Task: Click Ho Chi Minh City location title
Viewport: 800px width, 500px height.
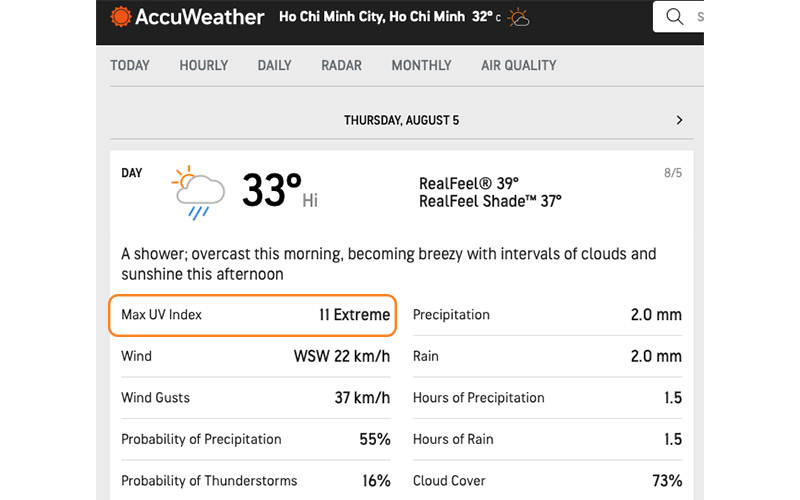Action: 372,17
